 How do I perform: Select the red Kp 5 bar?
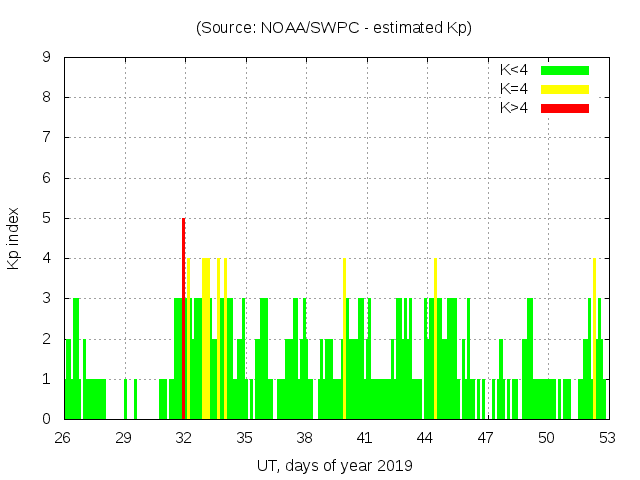click(x=184, y=320)
